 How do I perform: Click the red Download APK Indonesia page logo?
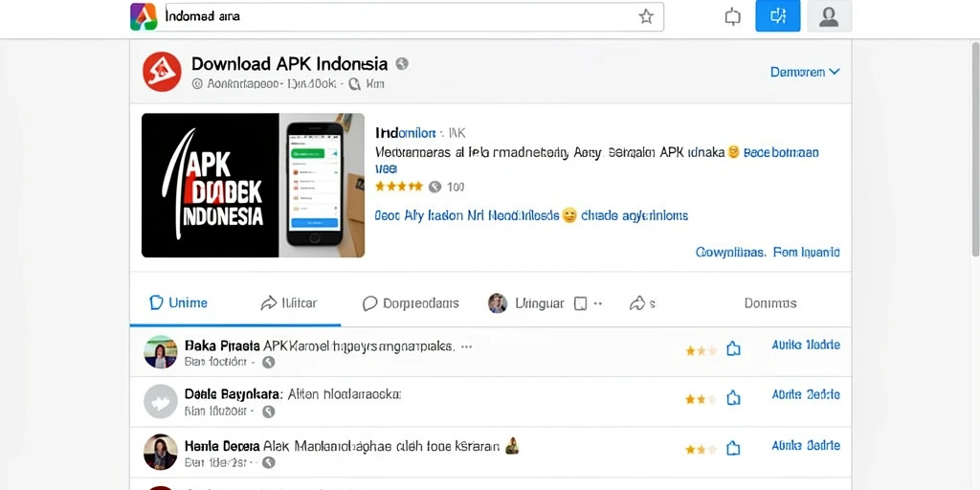[162, 72]
